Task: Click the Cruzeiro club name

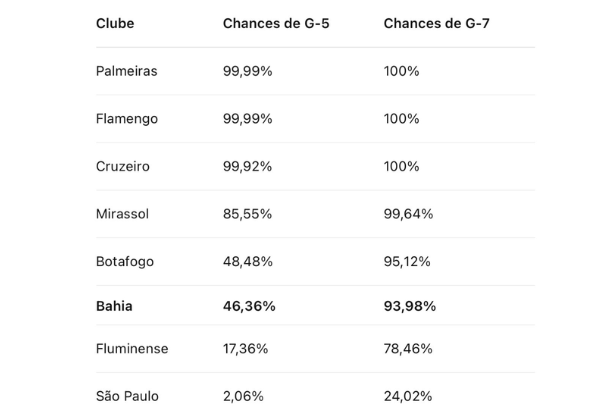Action: (x=123, y=166)
